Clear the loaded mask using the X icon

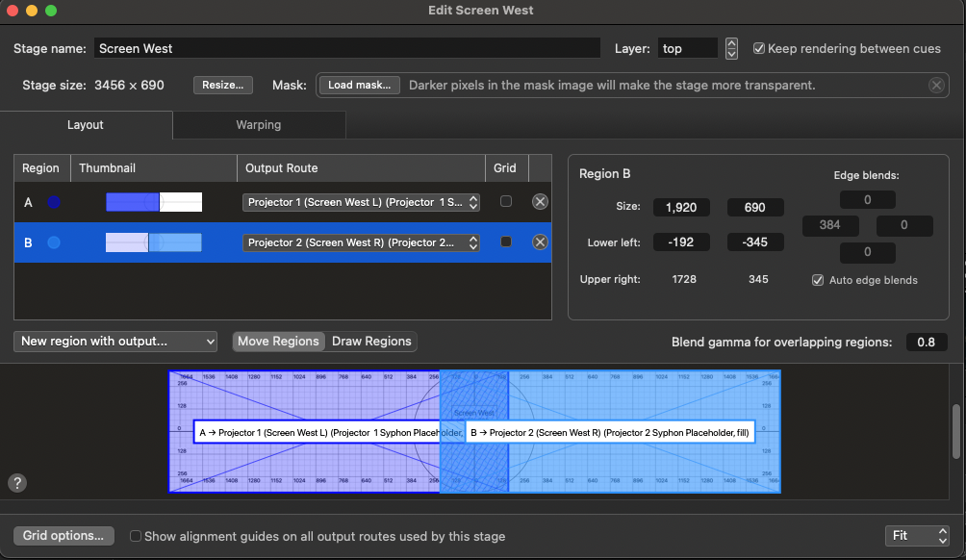click(935, 85)
